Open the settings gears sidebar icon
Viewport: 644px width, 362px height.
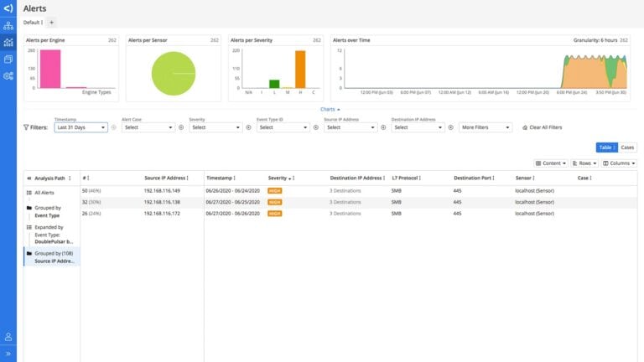click(8, 76)
